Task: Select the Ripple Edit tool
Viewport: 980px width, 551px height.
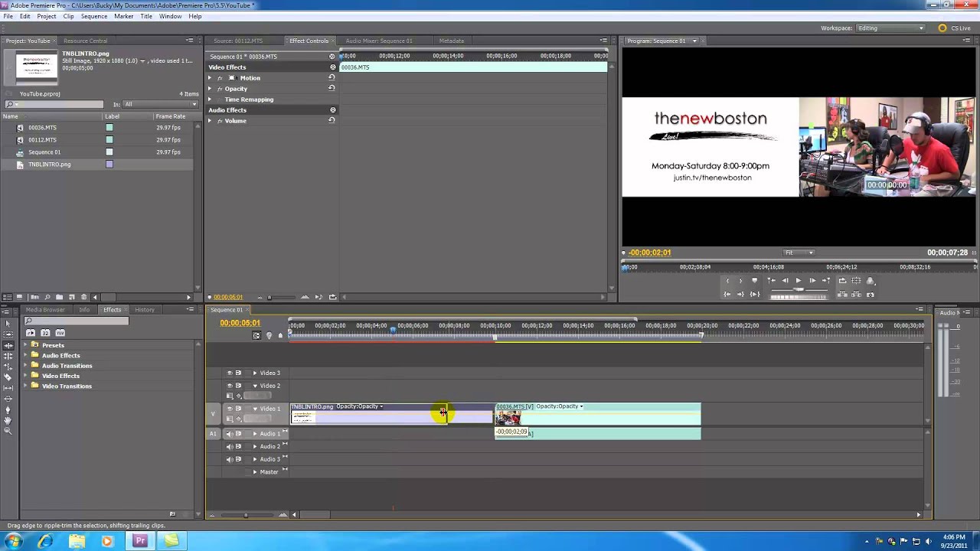Action: tap(8, 345)
